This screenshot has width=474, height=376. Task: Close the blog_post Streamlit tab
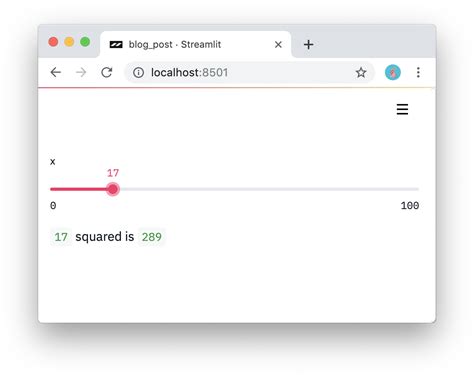[x=278, y=44]
